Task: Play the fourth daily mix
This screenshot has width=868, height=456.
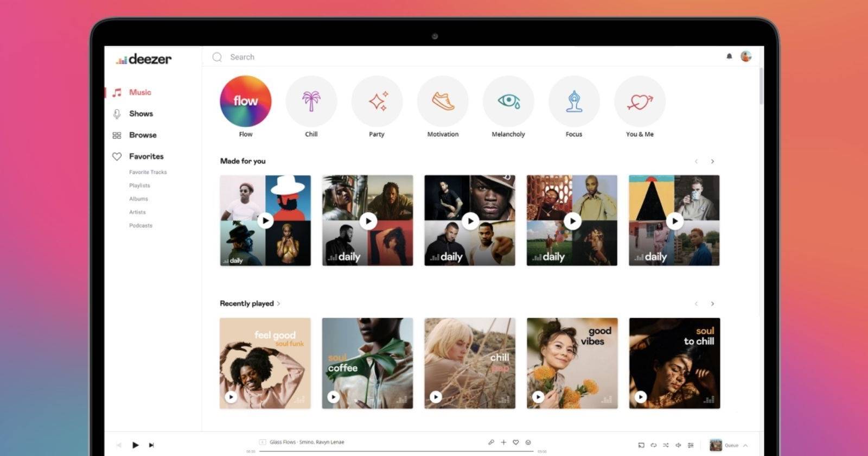Action: click(572, 220)
